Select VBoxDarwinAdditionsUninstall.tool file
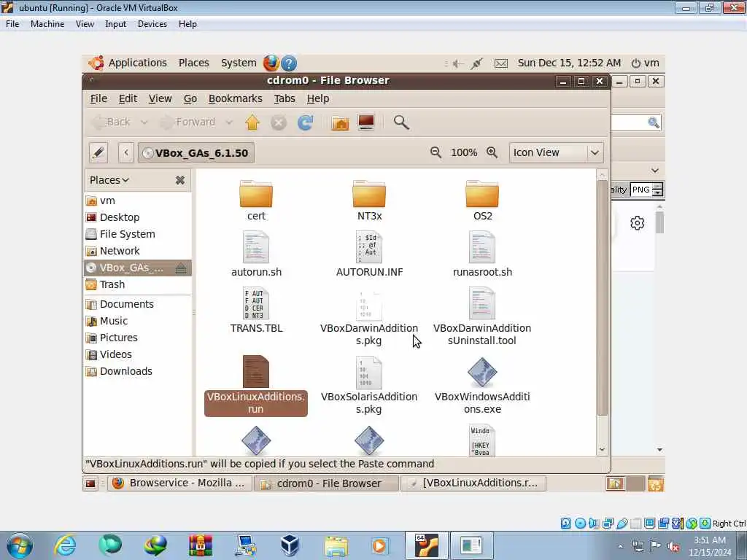Viewport: 747px width, 560px height. point(482,316)
